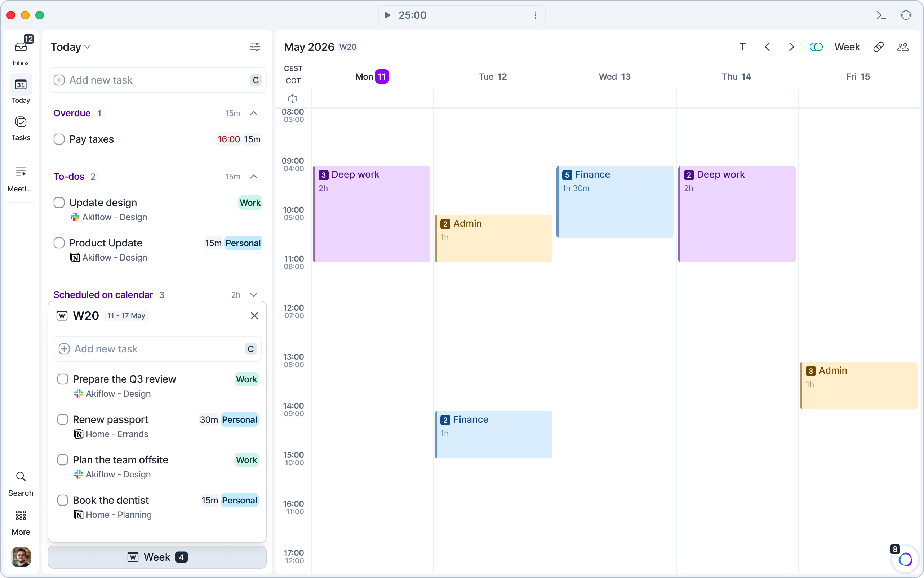Close the W20 panel

point(254,315)
